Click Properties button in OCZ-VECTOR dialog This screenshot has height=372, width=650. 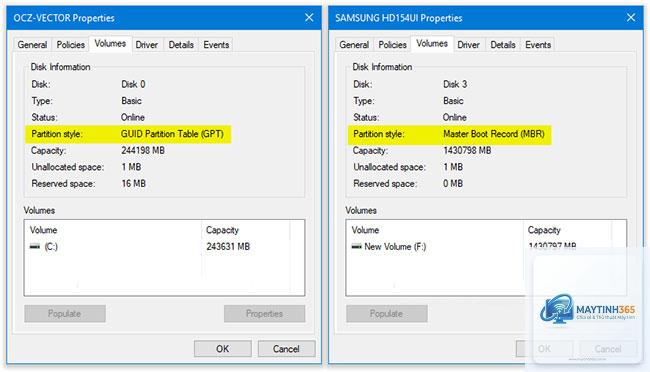(x=264, y=314)
